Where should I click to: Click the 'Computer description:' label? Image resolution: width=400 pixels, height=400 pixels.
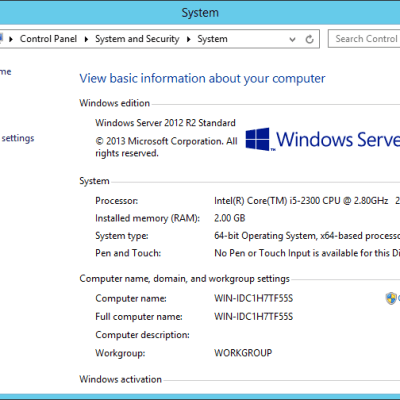142,335
